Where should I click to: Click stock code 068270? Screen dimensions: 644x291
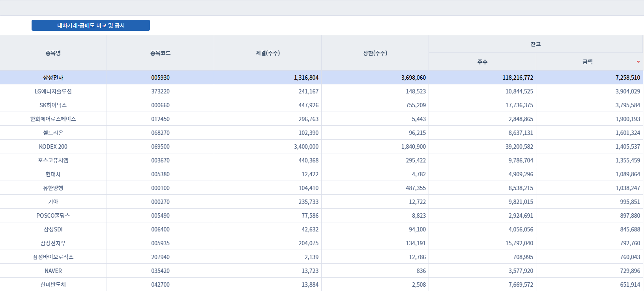coord(160,133)
